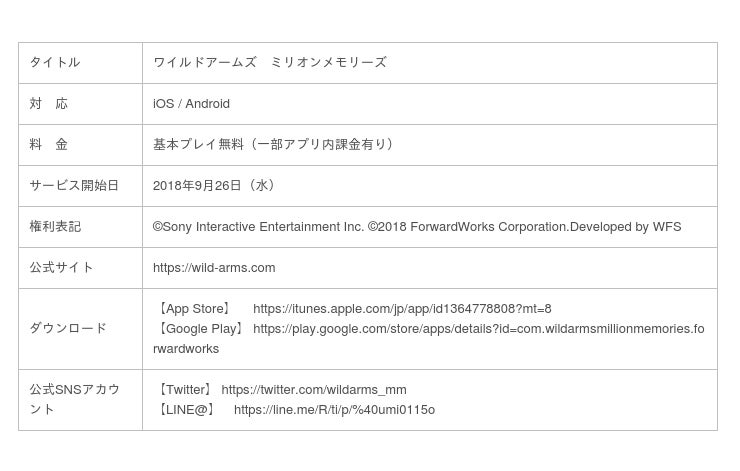Click the ワイルドアームズ ミリオンメモリーズ title text

[270, 62]
